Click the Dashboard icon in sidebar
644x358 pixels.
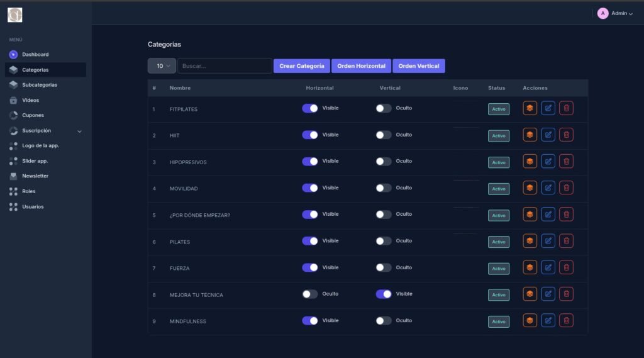point(13,55)
